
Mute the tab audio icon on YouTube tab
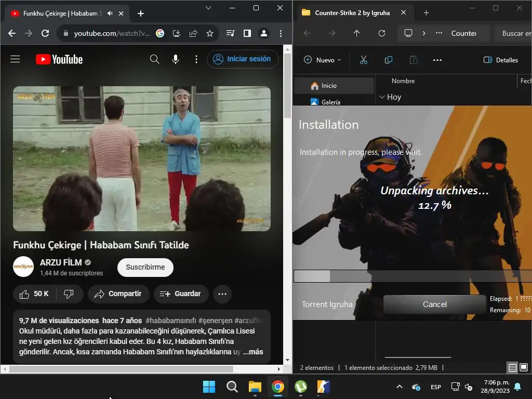coord(110,14)
